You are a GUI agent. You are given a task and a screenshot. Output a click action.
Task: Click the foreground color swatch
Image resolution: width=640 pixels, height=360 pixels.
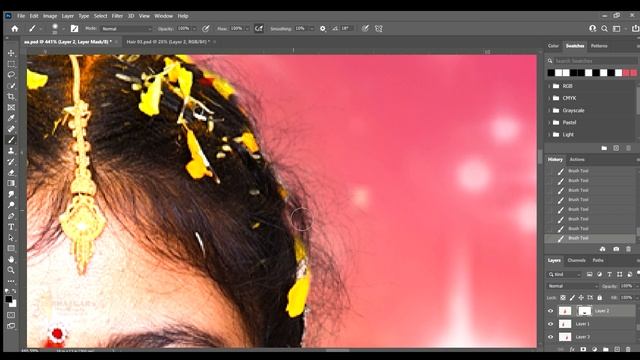[x=9, y=300]
